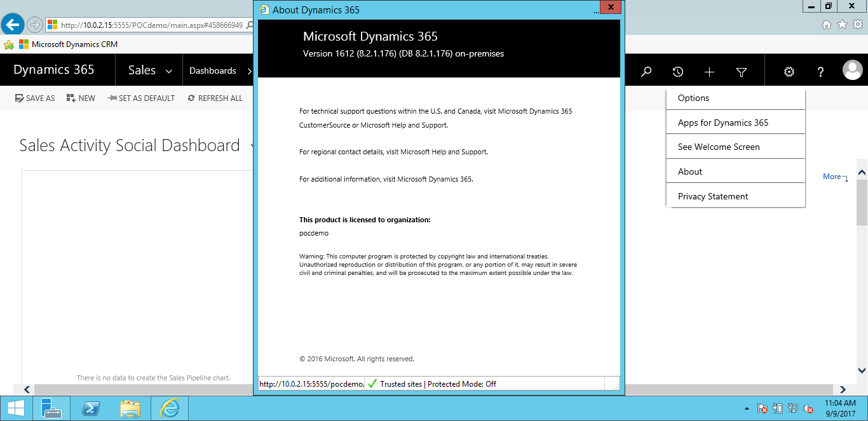
Task: Open Microsoft Dynamics CRM favorites shortcut
Action: point(70,44)
